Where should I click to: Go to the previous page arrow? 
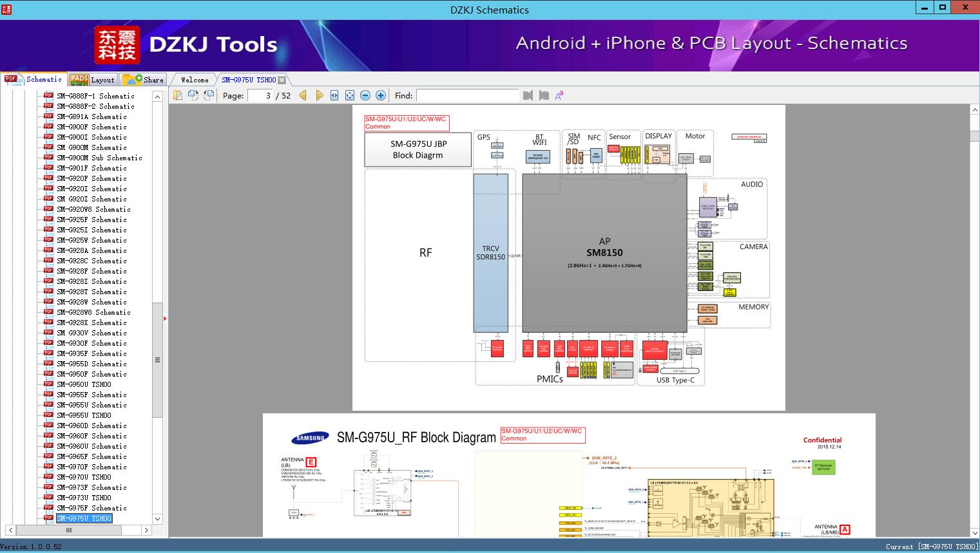[x=303, y=95]
